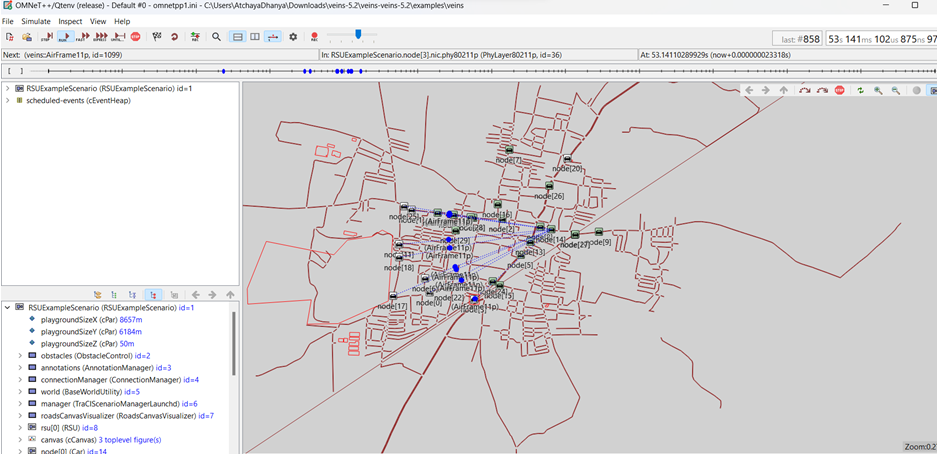Stop the simulation with the main toolbar stop button
Viewport: 940px width, 454px height.
point(135,37)
